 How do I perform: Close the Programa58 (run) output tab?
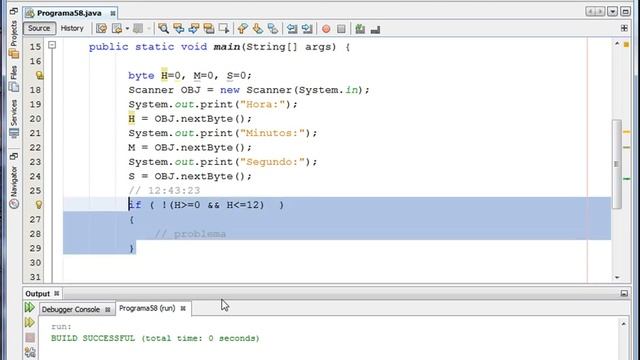coord(183,308)
